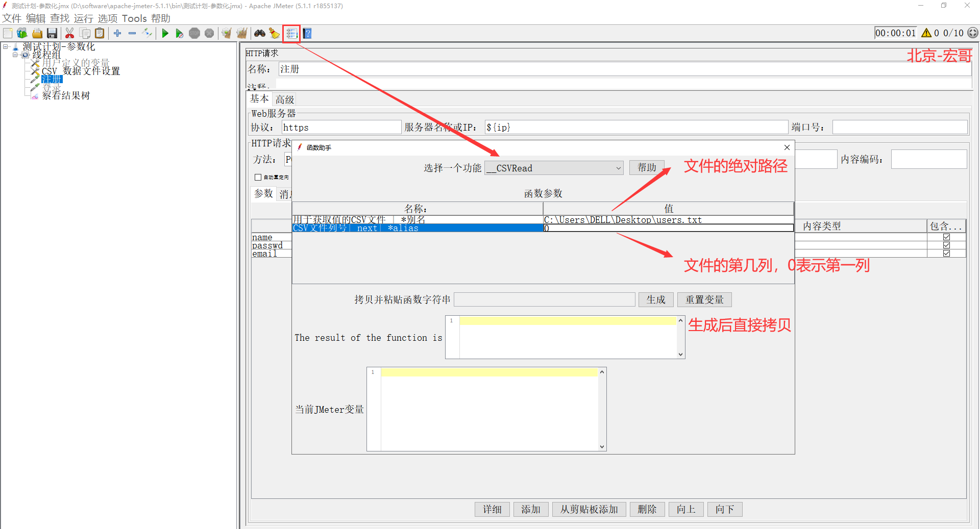Click the 帮助 button in function helper
The width and height of the screenshot is (980, 529).
tap(647, 167)
